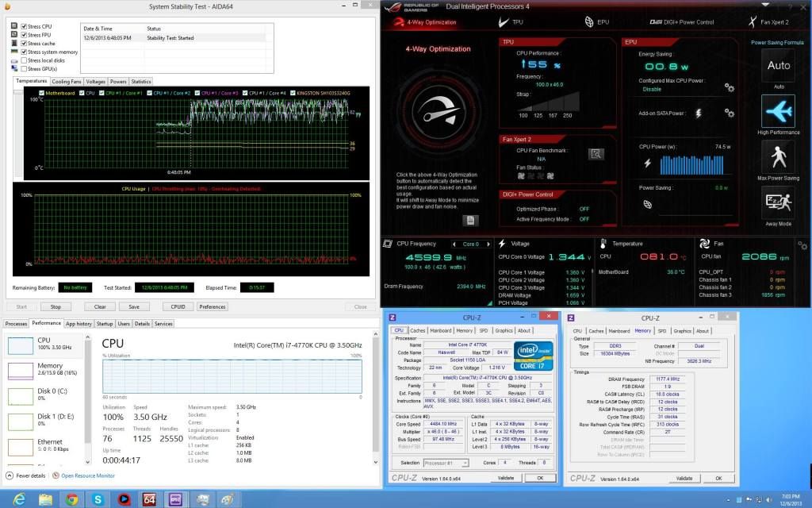The height and width of the screenshot is (508, 812).
Task: Click the Open Resource Monitor link
Action: point(90,475)
